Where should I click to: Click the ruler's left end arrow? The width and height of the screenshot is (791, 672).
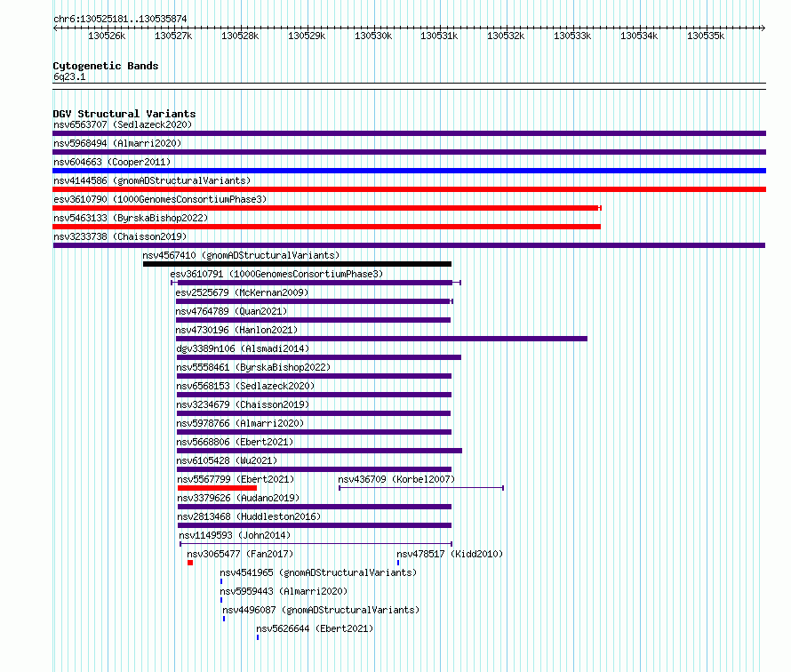click(x=55, y=28)
